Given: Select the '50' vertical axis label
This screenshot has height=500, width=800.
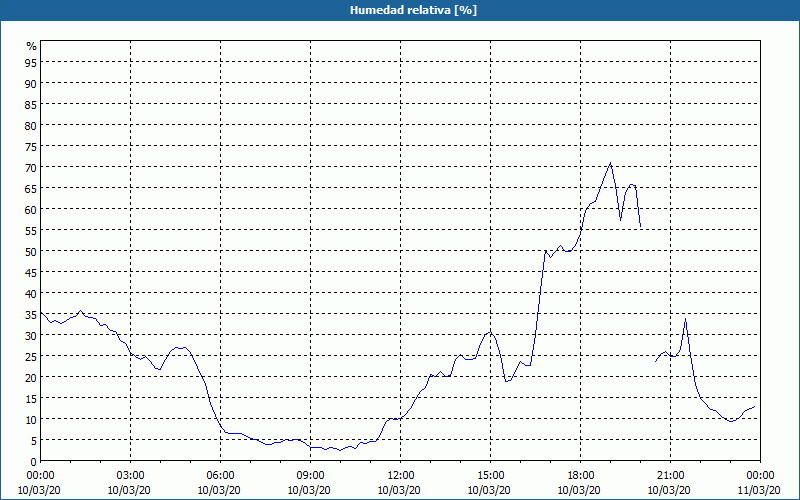Looking at the screenshot, I should click(x=31, y=252).
